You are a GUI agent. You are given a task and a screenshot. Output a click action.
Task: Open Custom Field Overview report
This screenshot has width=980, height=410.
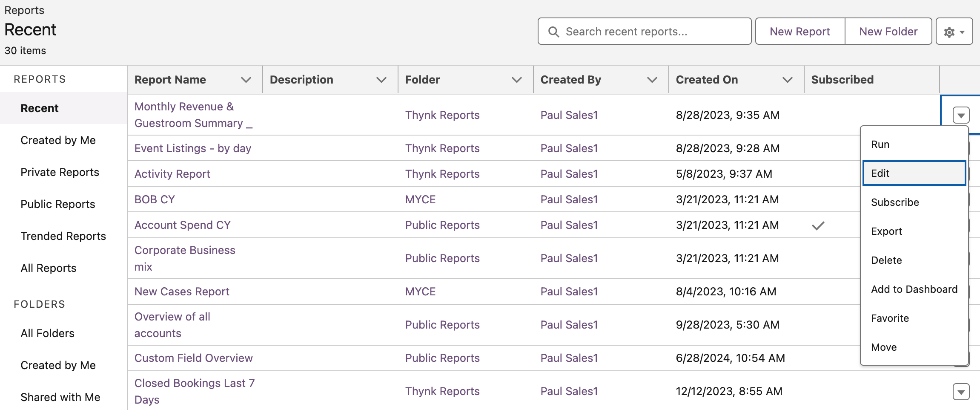point(194,358)
